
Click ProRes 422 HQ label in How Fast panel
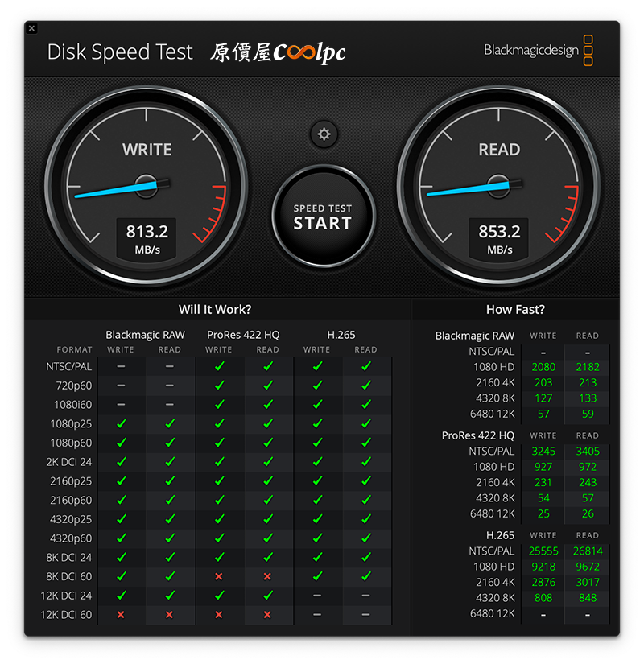[478, 435]
